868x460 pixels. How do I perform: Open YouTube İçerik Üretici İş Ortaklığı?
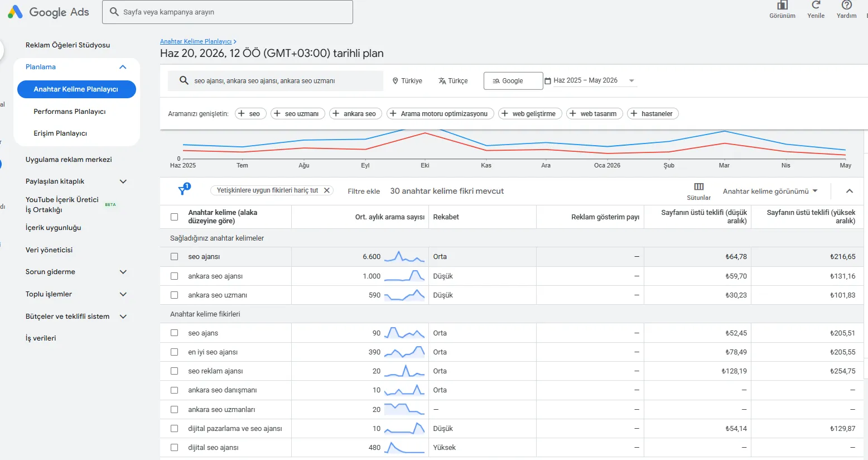(62, 205)
